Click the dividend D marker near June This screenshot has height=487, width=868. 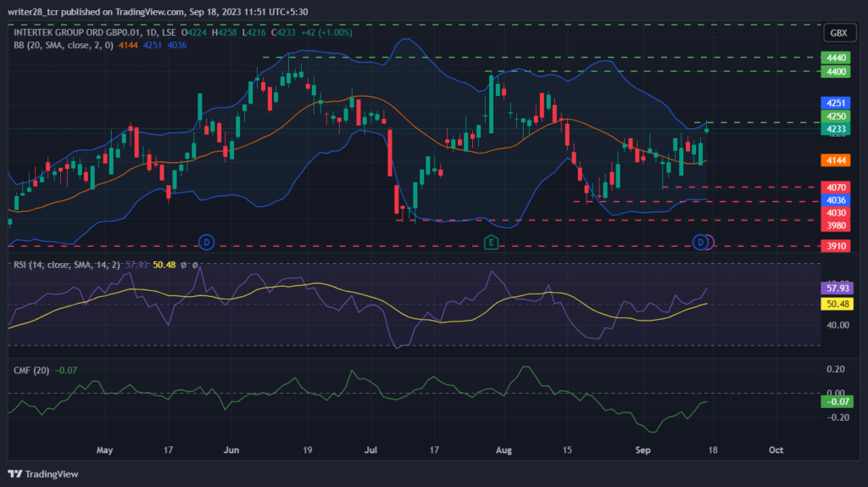207,242
